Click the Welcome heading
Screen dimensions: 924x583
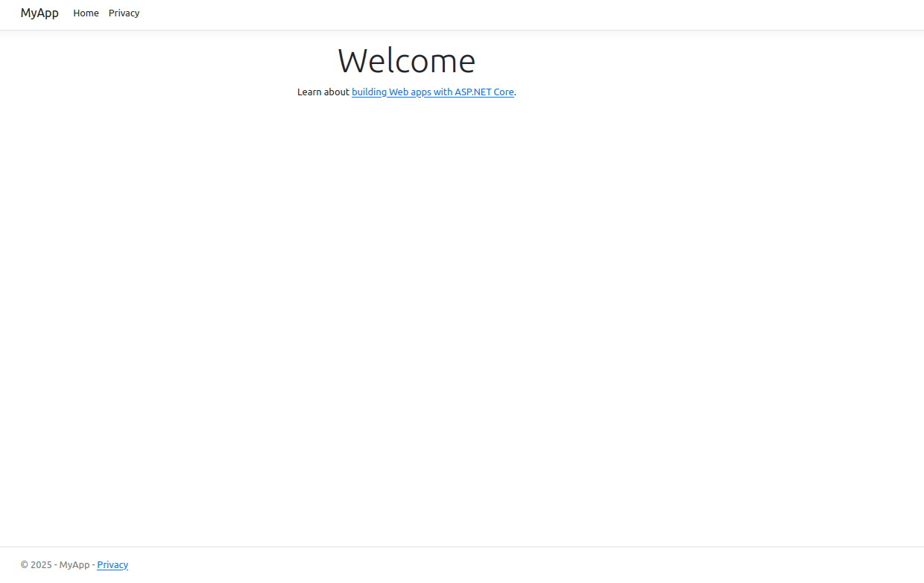tap(406, 61)
